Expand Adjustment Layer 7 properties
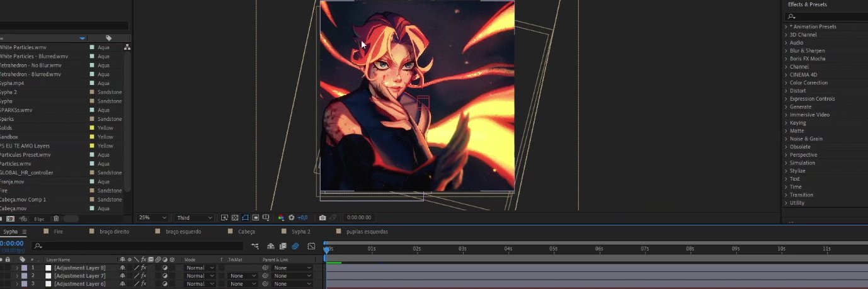This screenshot has height=289, width=868. pos(17,276)
